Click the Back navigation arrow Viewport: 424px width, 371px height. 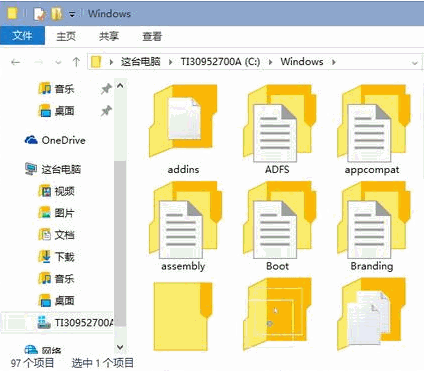click(x=15, y=62)
